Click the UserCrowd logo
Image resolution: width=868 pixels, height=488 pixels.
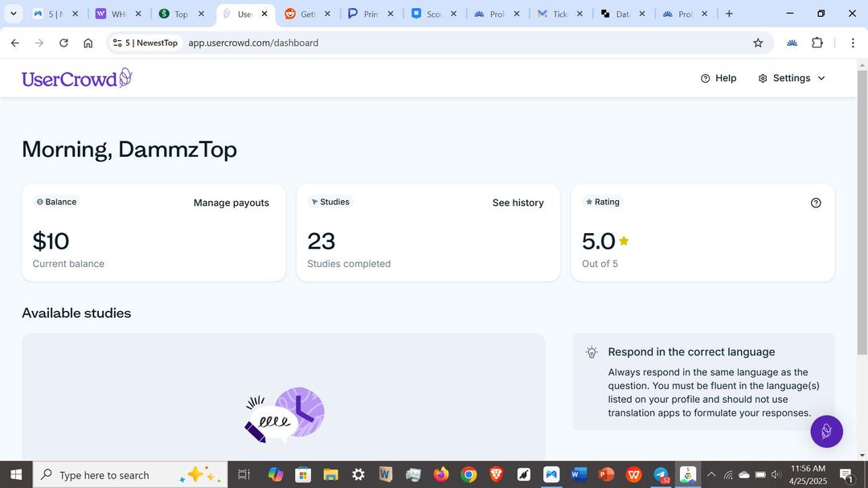click(76, 78)
